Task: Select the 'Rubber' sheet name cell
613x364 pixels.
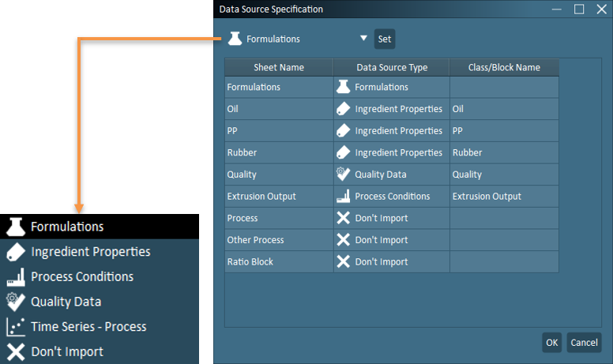Action: click(279, 152)
